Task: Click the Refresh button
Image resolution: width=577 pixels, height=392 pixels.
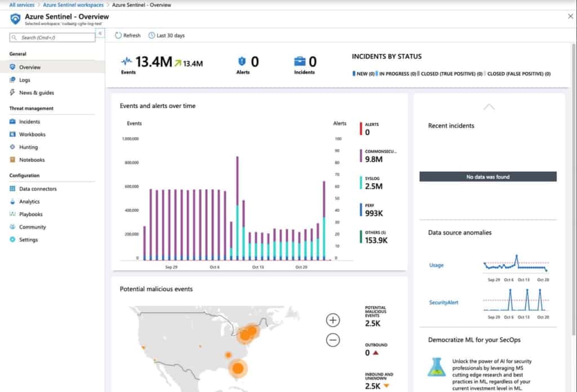Action: click(x=128, y=35)
